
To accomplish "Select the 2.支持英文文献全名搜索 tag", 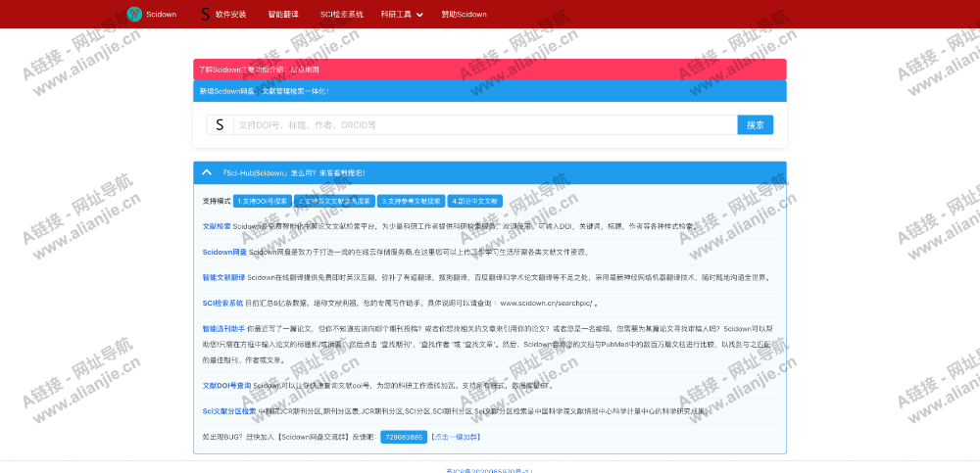I will (334, 201).
